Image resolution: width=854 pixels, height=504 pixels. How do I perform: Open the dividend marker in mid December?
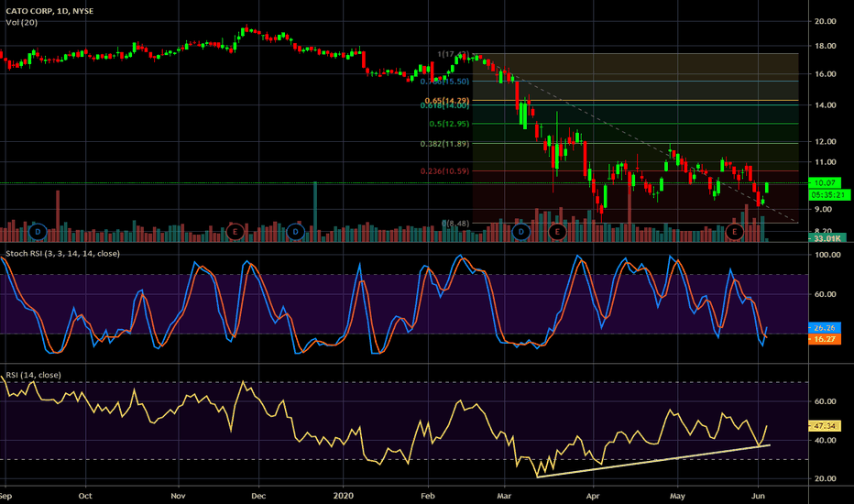[295, 232]
